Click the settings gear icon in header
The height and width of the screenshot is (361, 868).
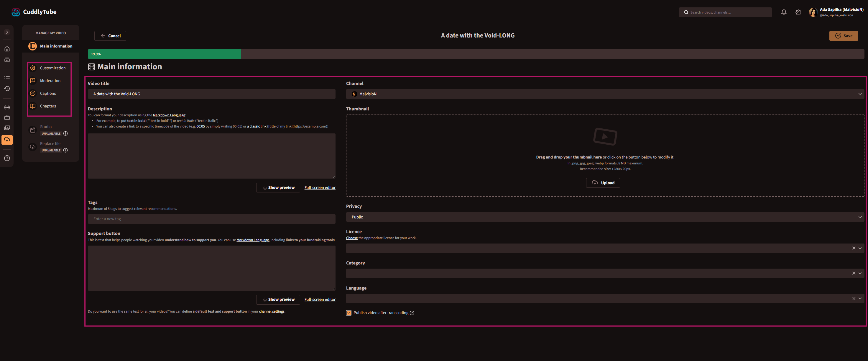(798, 12)
